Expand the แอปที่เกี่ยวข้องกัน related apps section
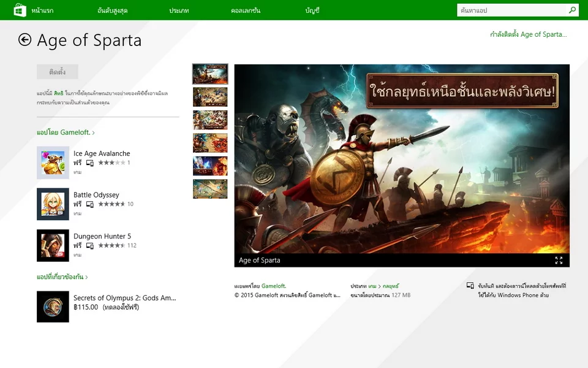588x368 pixels. (x=62, y=277)
